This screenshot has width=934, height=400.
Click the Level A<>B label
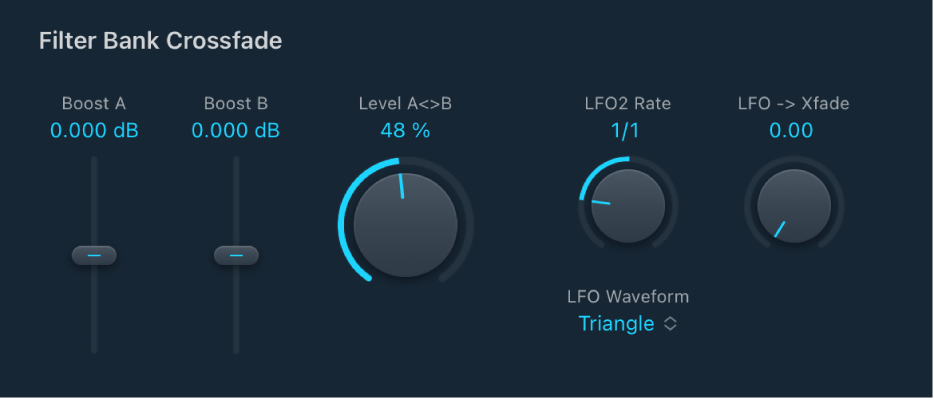[405, 103]
